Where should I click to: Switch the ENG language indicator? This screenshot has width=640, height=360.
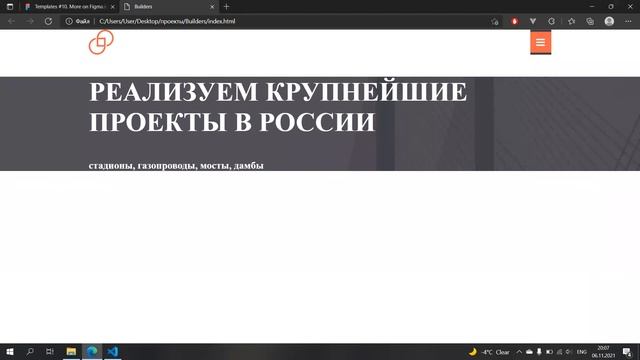tap(582, 352)
